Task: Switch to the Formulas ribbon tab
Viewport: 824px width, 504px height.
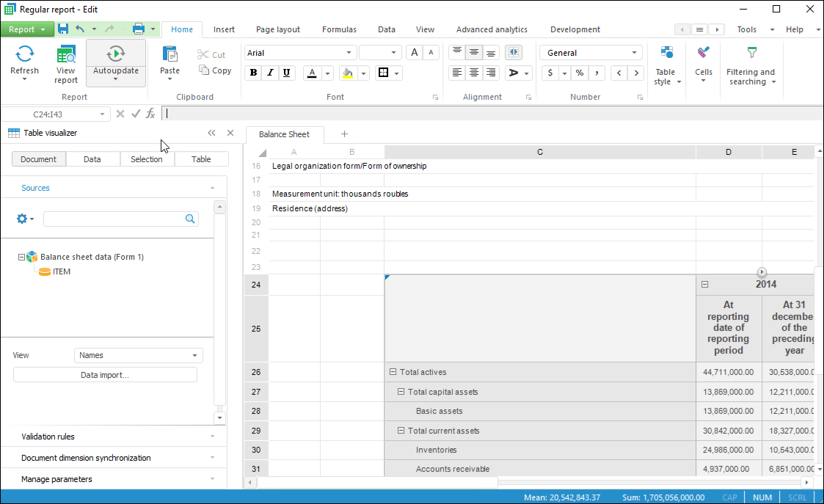Action: (x=339, y=29)
